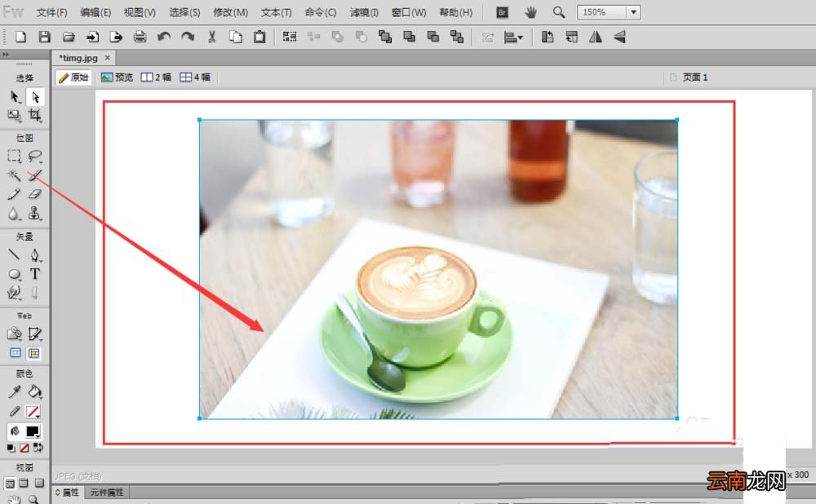Click the Paste clipboard icon
816x504 pixels.
[259, 37]
